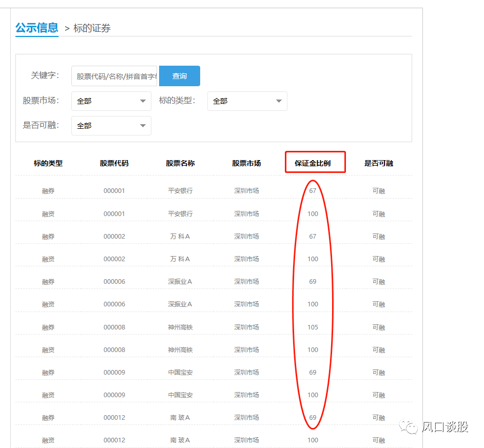
Task: Select 可融 status for 中国宝安
Action: (379, 372)
